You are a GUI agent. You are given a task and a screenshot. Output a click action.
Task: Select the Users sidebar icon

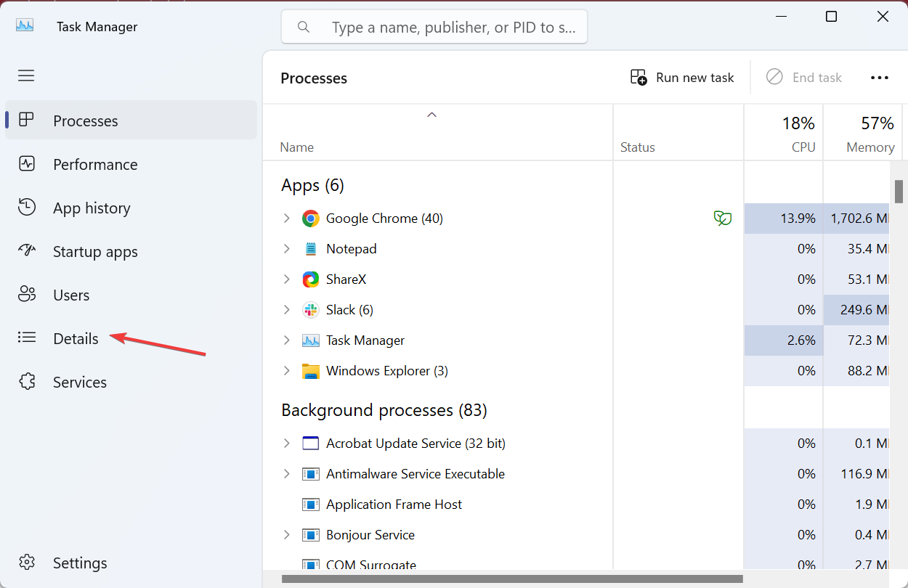(x=27, y=295)
